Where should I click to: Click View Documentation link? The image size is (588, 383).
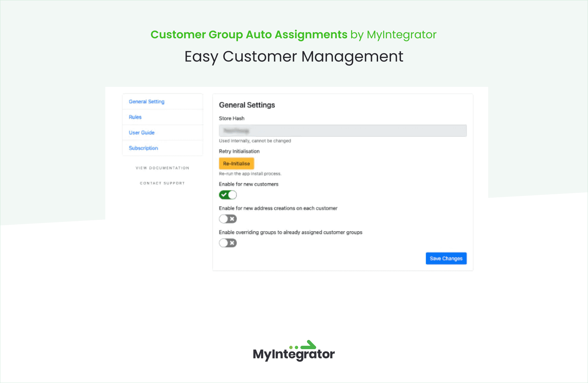(162, 168)
